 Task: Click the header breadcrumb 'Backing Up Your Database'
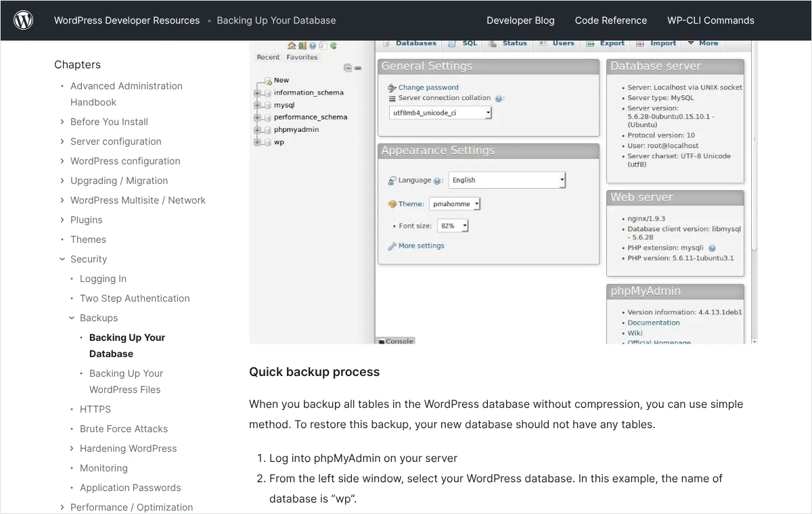click(276, 20)
